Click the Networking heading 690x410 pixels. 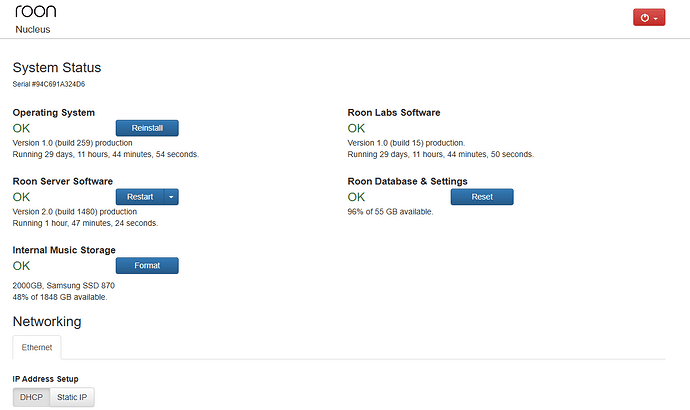point(47,322)
